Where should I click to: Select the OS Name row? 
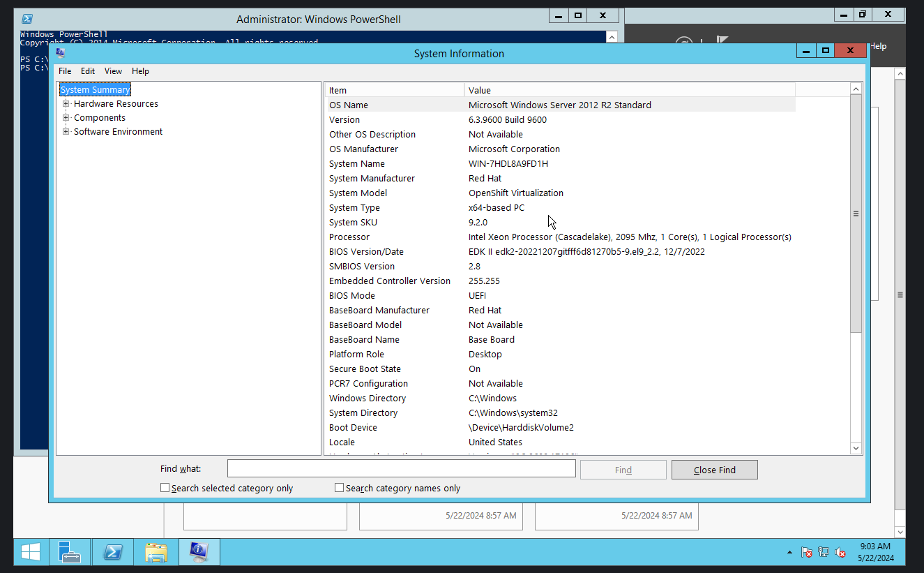tap(560, 105)
